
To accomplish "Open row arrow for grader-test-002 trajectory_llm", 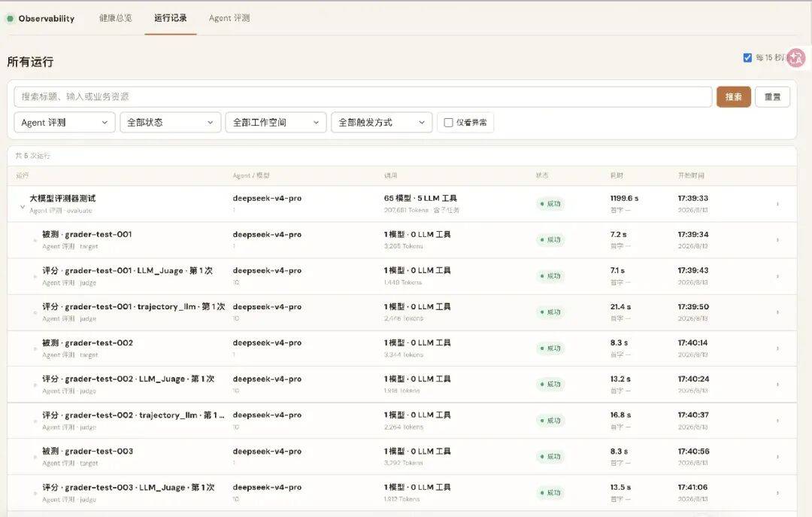I will (777, 421).
